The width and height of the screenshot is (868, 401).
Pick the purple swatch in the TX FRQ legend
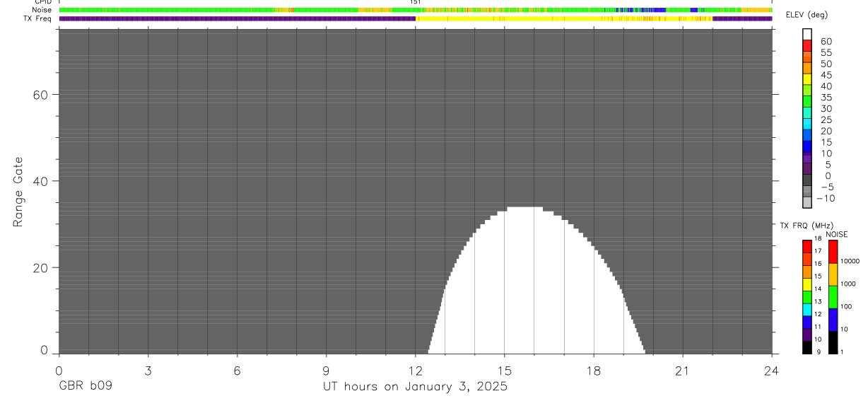click(807, 336)
